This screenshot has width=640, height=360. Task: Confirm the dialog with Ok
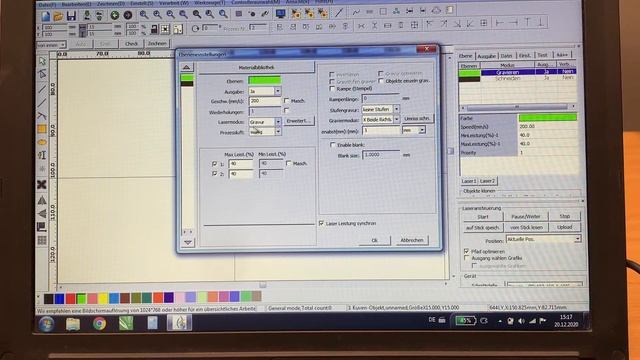pos(375,240)
